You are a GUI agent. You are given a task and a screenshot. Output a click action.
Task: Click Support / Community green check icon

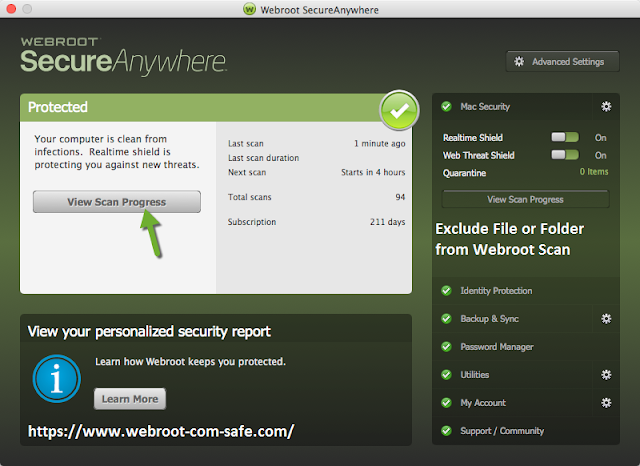446,431
